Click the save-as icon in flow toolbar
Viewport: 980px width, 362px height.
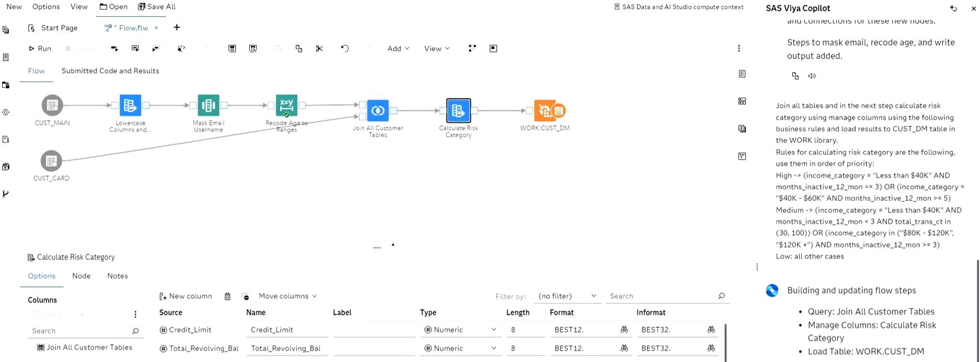pos(253,49)
